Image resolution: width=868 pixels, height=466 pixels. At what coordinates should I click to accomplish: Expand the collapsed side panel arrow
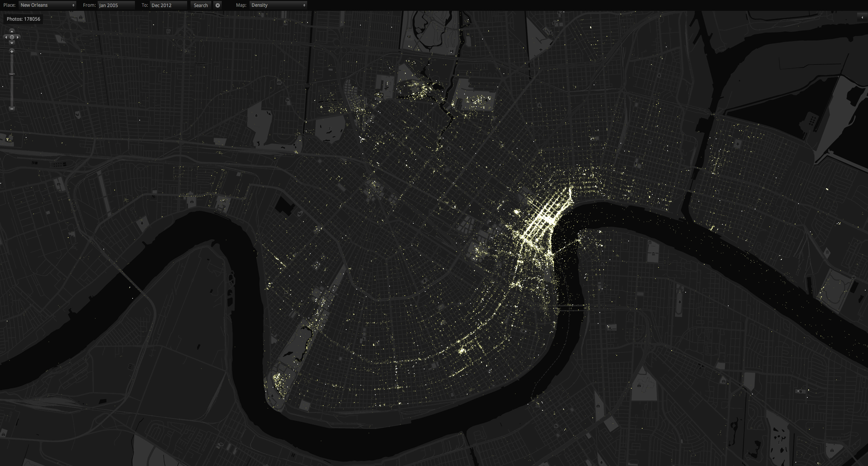pyautogui.click(x=862, y=17)
